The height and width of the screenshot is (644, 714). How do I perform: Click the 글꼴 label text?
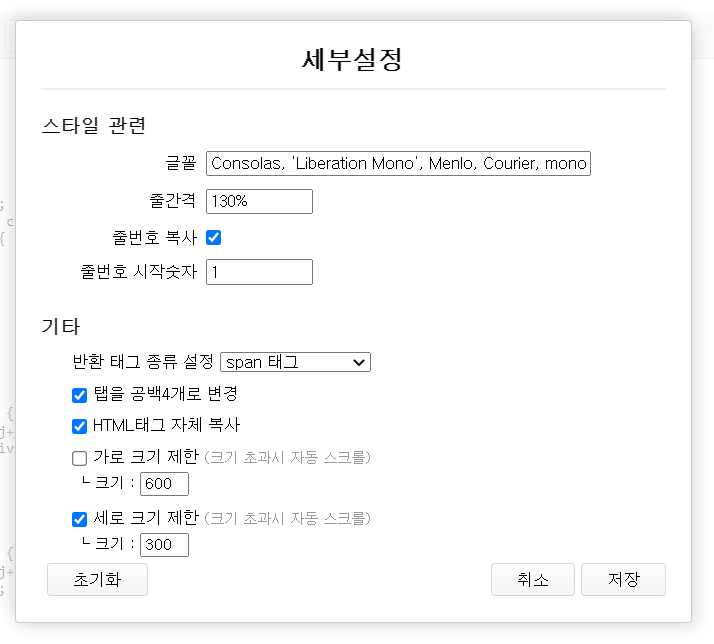point(181,163)
